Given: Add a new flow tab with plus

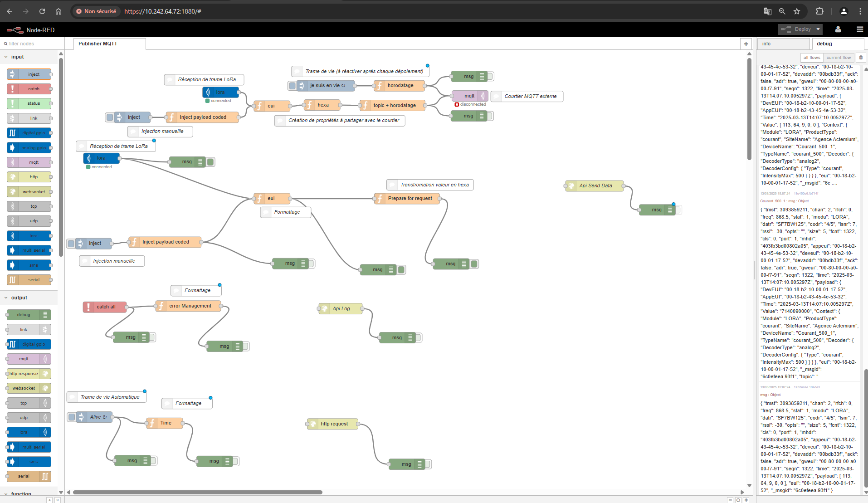Looking at the screenshot, I should [x=746, y=44].
